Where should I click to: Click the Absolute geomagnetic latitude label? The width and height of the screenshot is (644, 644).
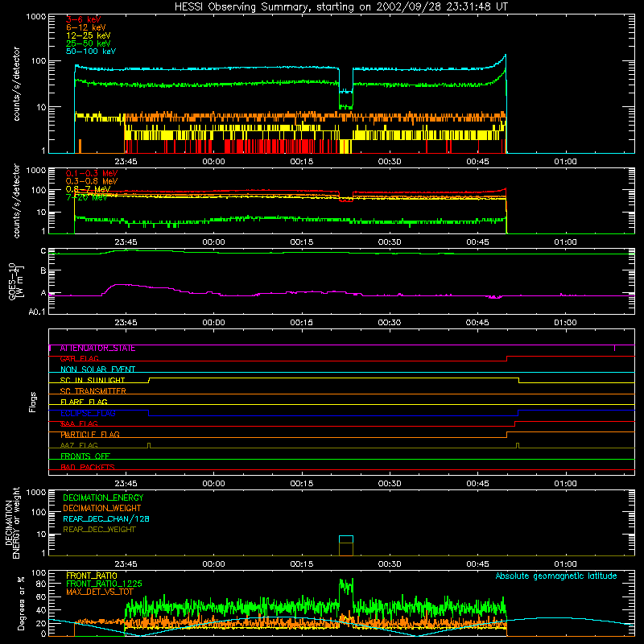(x=556, y=576)
